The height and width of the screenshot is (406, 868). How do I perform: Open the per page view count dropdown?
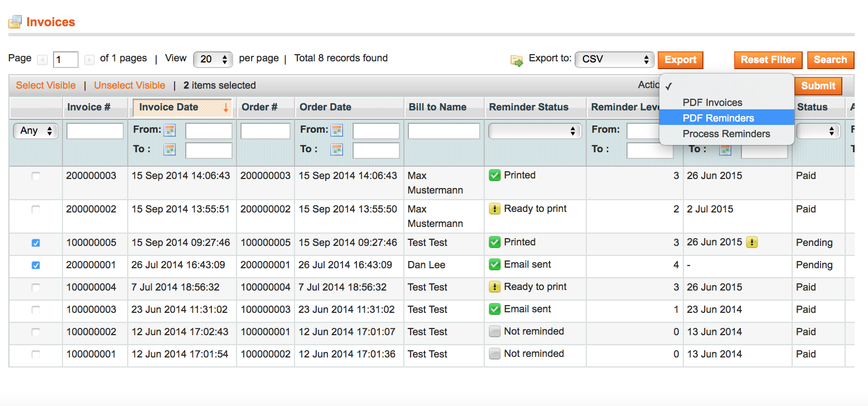pyautogui.click(x=213, y=59)
